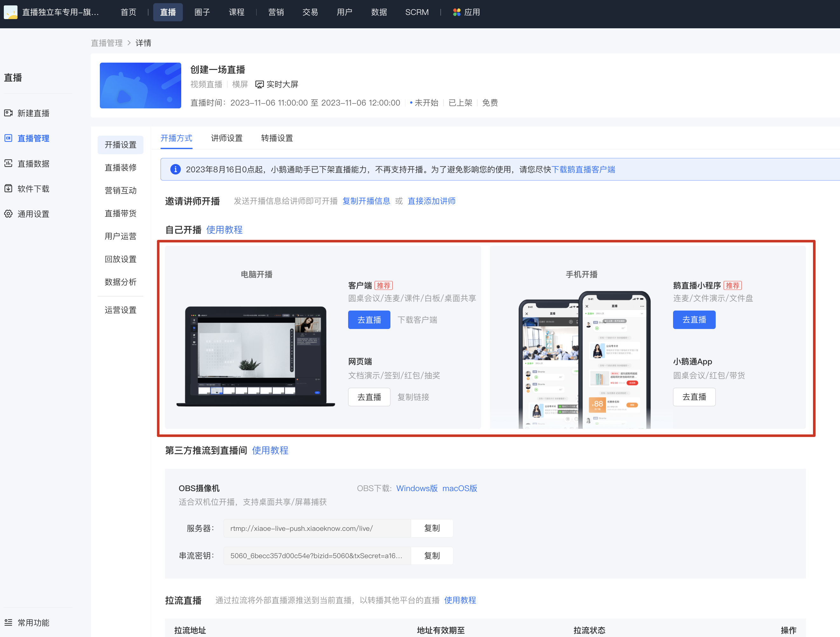Open the Windows版 OBS download link

pyautogui.click(x=417, y=488)
